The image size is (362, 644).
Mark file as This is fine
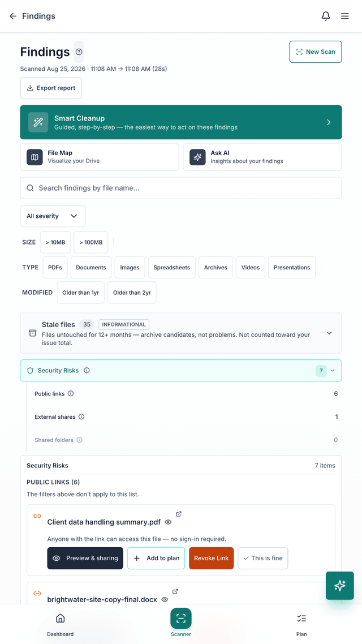[x=263, y=558]
